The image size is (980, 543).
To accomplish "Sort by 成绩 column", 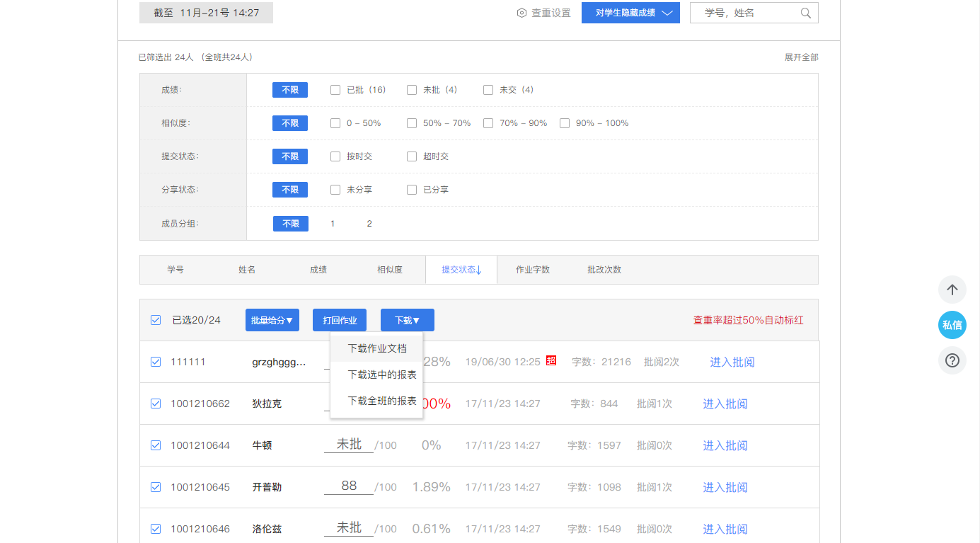I will pos(318,270).
